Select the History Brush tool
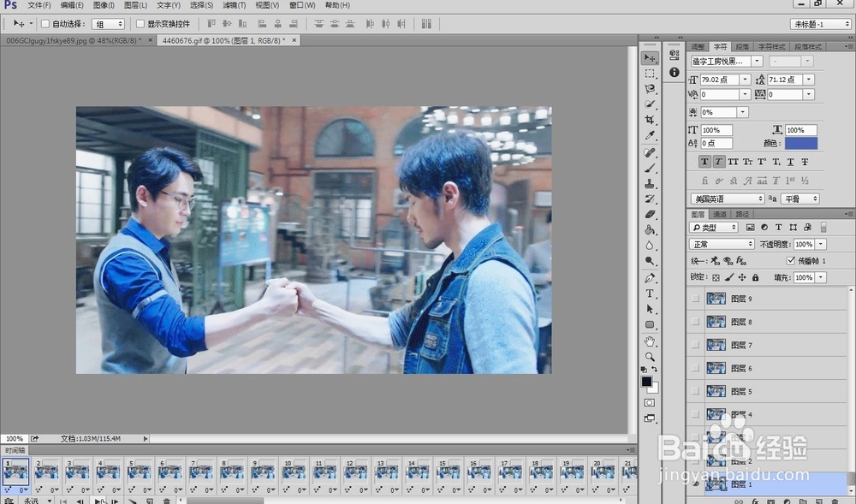Viewport: 856px width, 504px height. click(649, 199)
